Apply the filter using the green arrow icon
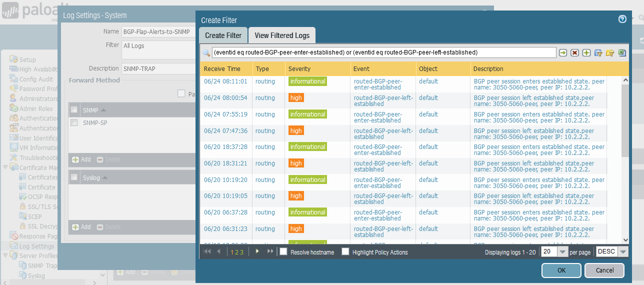Viewport: 644px width, 285px height. point(563,52)
